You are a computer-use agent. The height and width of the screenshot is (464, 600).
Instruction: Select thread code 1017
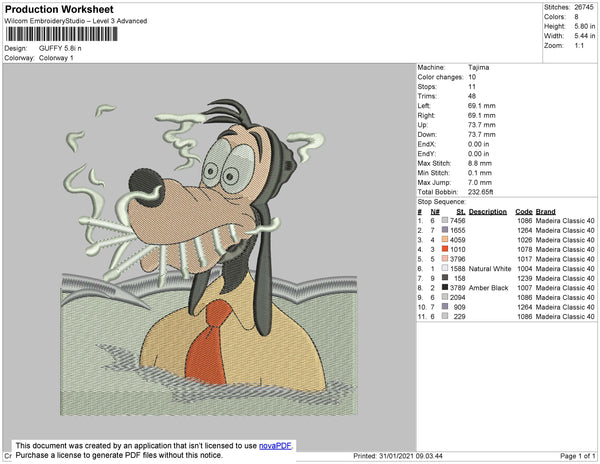point(525,259)
